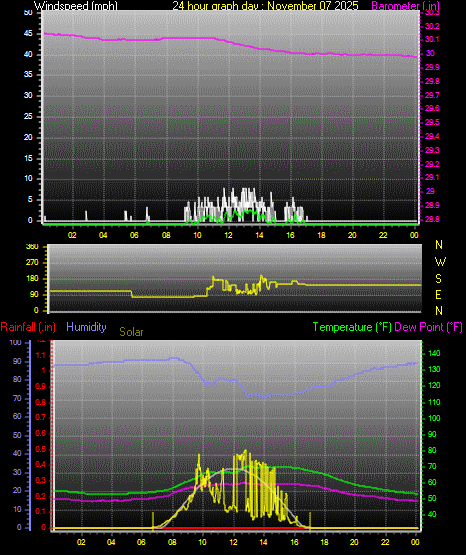Select the Solar legend label
The image size is (466, 555).
coord(131,332)
